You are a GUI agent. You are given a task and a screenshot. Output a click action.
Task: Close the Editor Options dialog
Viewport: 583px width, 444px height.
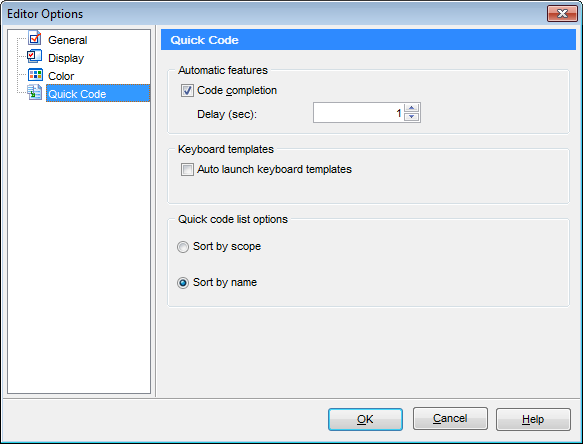[562, 14]
